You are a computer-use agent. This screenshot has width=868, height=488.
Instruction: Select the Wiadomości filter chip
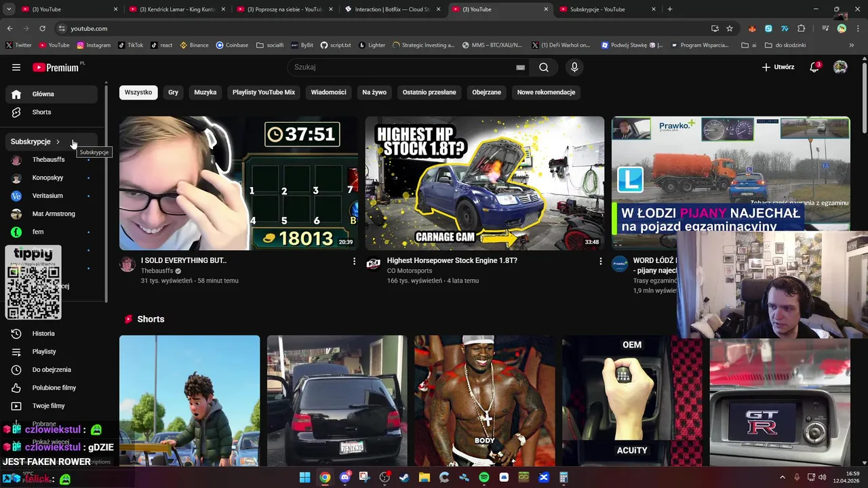tap(329, 92)
